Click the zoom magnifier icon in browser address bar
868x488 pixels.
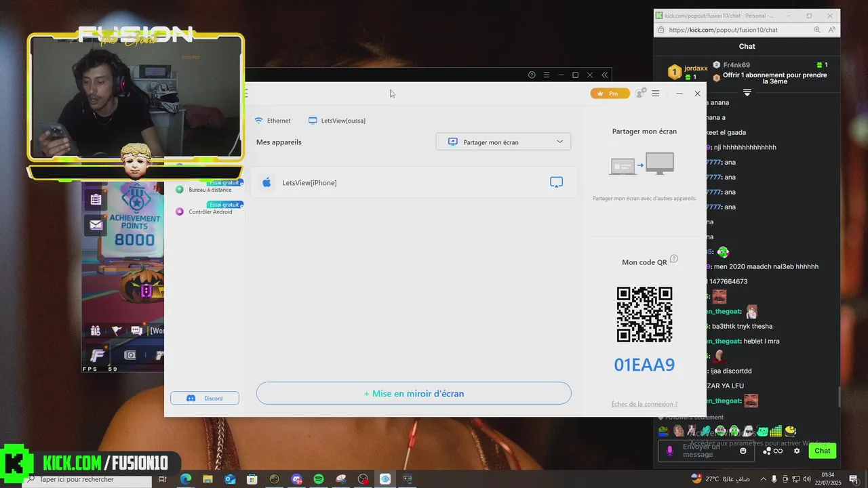[x=817, y=30]
